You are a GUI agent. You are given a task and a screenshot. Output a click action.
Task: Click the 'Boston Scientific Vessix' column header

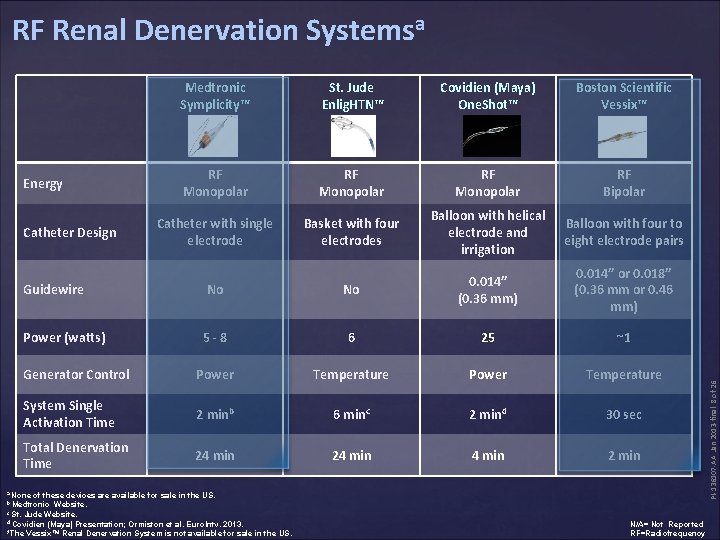tap(624, 96)
